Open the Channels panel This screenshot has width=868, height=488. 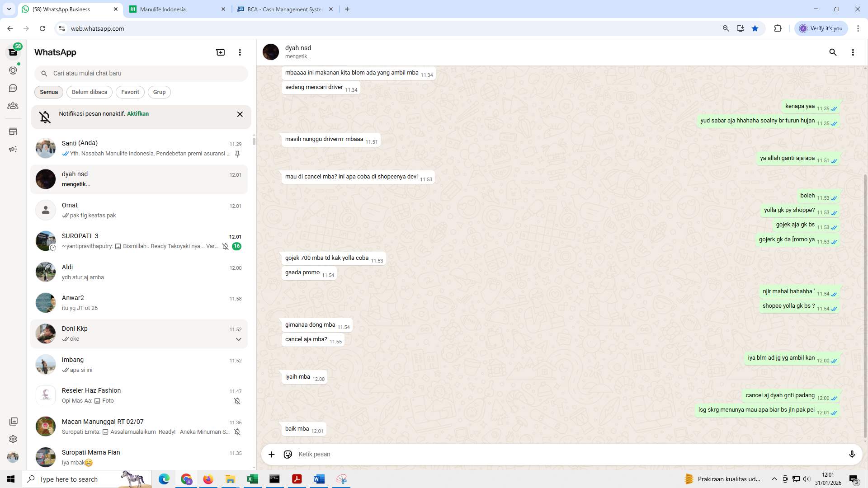(13, 88)
